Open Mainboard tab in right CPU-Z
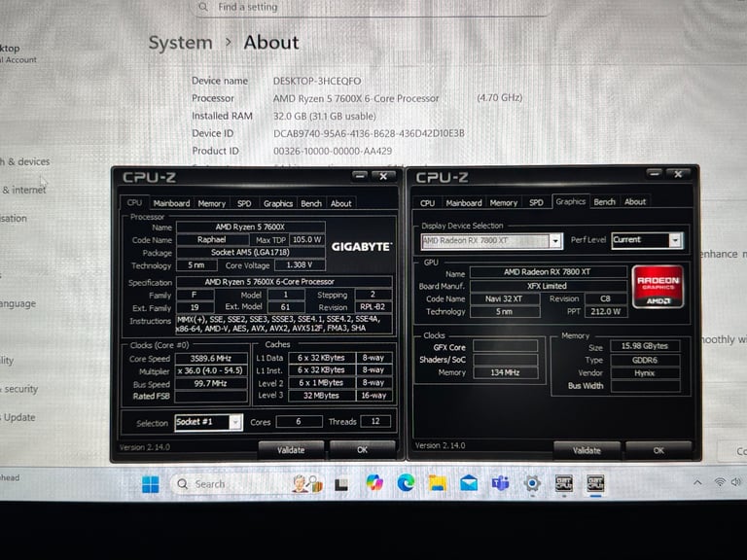The width and height of the screenshot is (747, 560). click(x=464, y=203)
